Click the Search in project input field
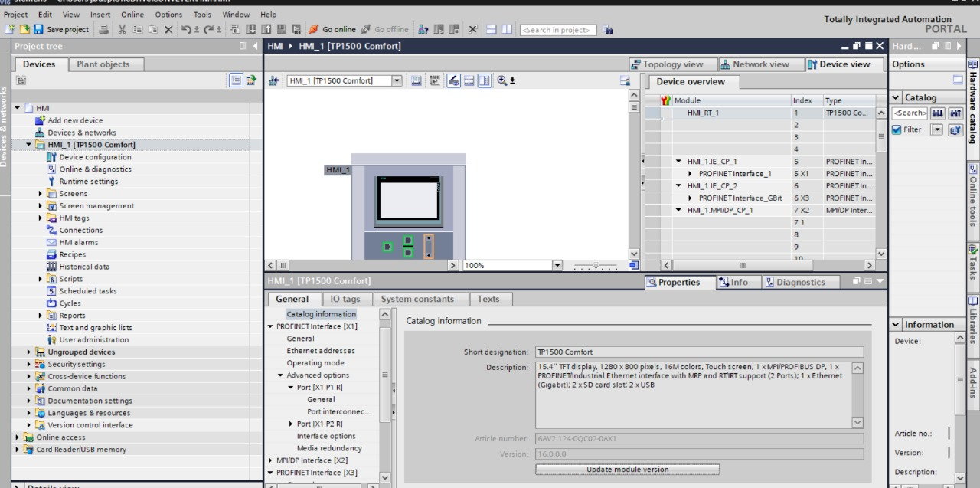The height and width of the screenshot is (488, 980). click(x=558, y=30)
